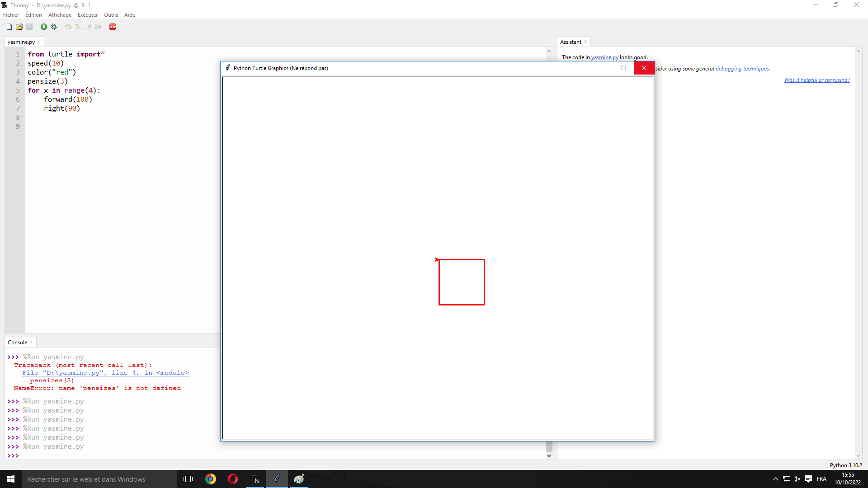Click the New file icon
Image resolution: width=868 pixels, height=488 pixels.
point(9,27)
